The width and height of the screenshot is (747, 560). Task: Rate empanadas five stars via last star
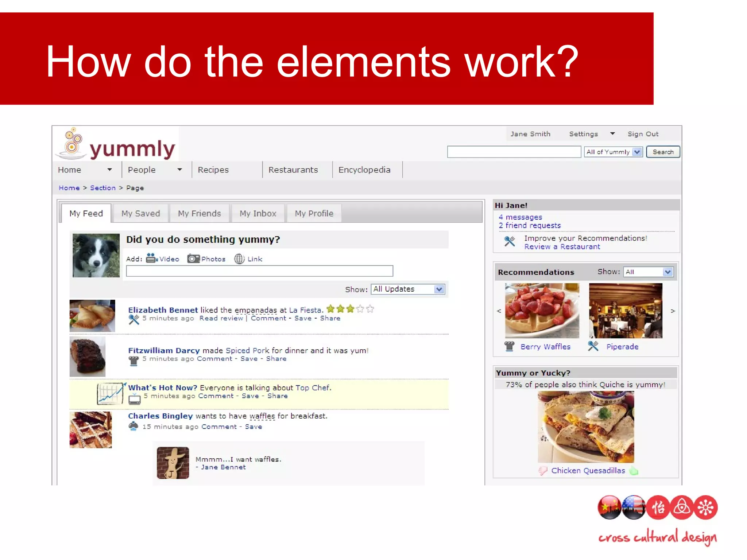click(x=370, y=309)
